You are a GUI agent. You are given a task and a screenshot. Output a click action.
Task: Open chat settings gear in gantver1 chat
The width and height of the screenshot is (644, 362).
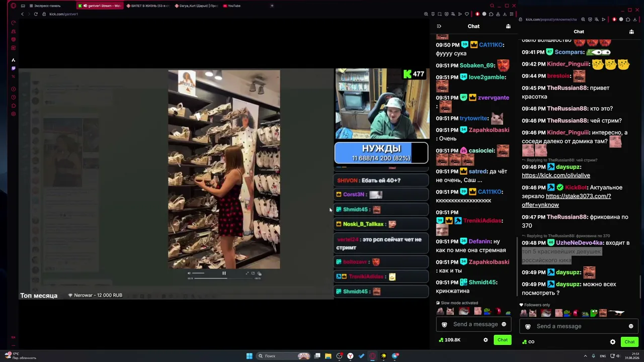(x=486, y=340)
